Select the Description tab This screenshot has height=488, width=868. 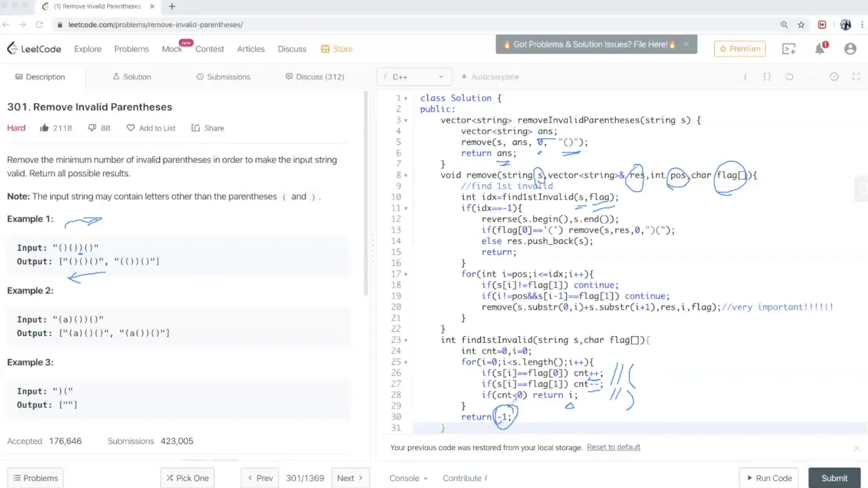[x=40, y=77]
